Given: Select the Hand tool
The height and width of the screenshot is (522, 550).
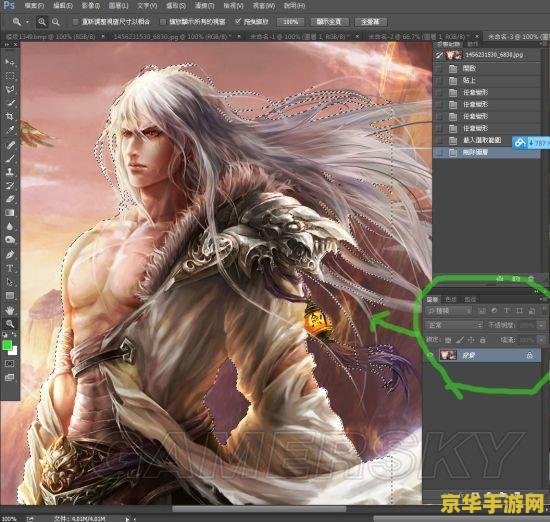Looking at the screenshot, I should pos(10,310).
